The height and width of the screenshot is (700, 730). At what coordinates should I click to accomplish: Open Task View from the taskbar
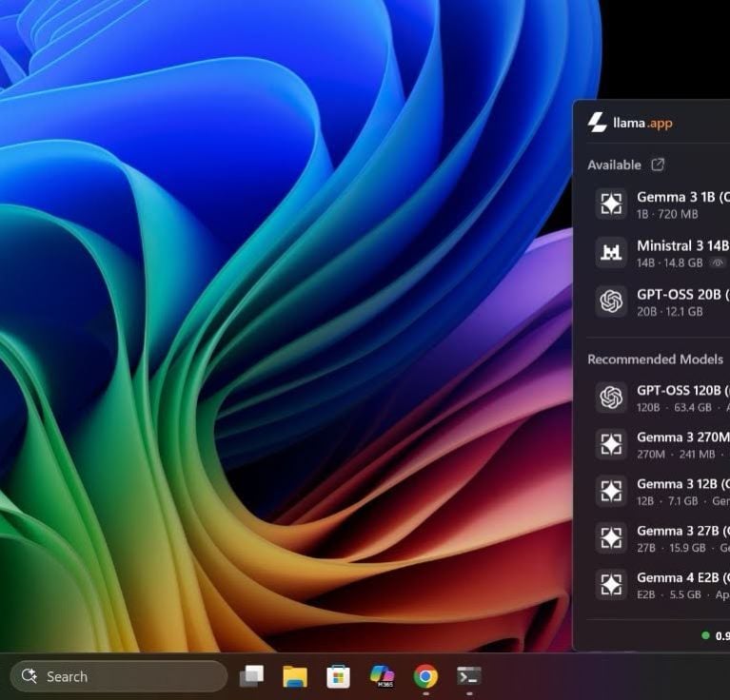[251, 676]
